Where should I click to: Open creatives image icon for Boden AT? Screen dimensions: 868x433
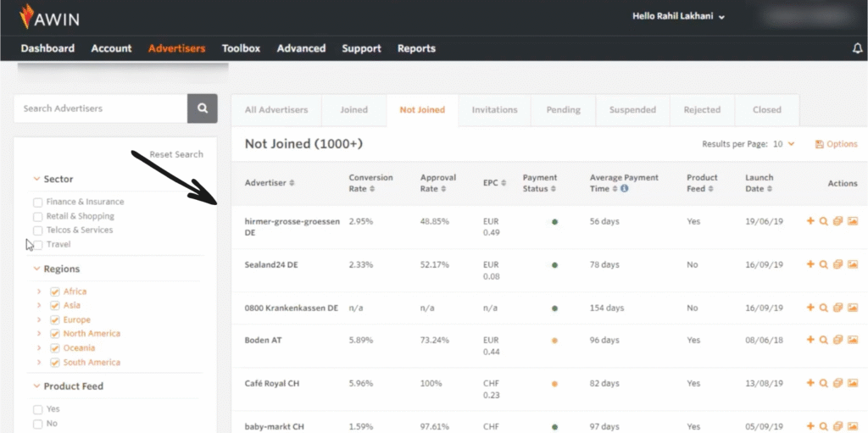click(x=853, y=340)
